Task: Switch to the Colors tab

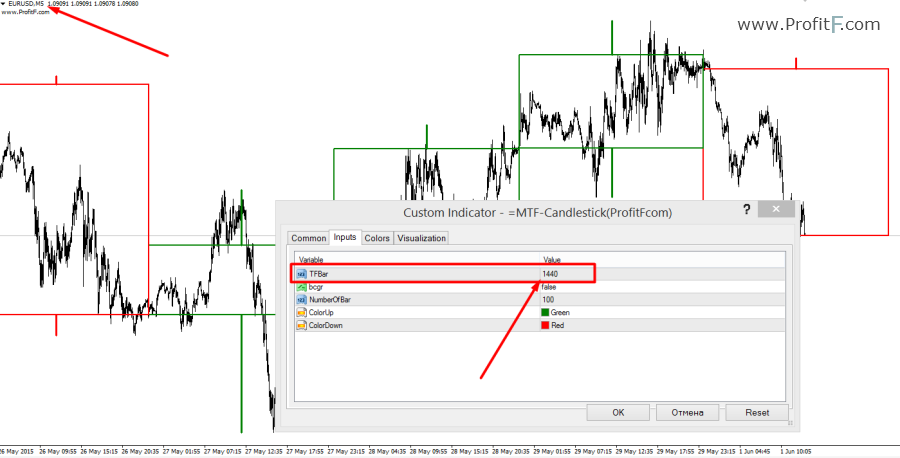Action: [377, 238]
